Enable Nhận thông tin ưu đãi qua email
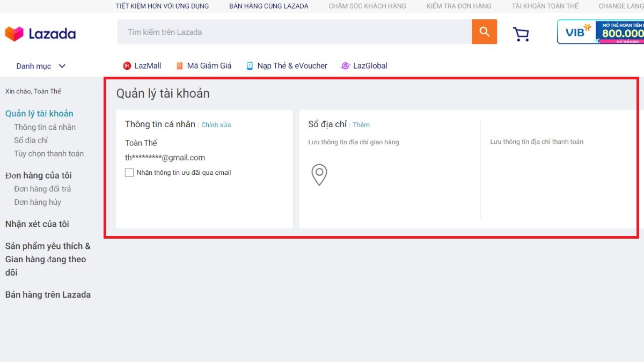This screenshot has width=644, height=362. click(129, 172)
